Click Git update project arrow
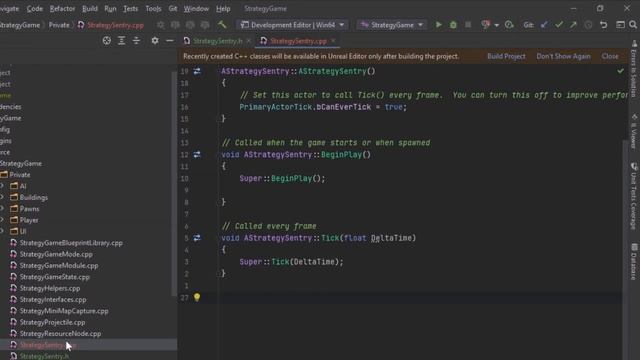Screen dimensions: 640x360 coord(544,25)
